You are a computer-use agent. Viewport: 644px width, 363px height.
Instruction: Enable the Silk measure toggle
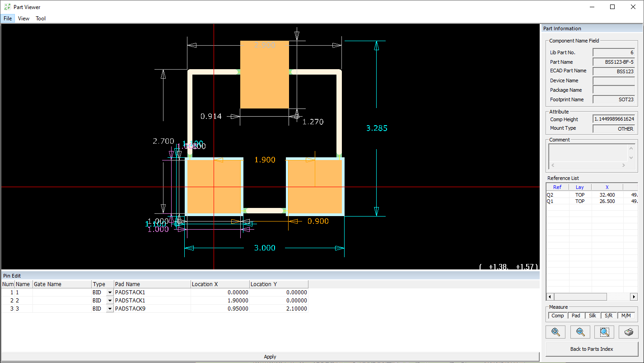(x=593, y=316)
